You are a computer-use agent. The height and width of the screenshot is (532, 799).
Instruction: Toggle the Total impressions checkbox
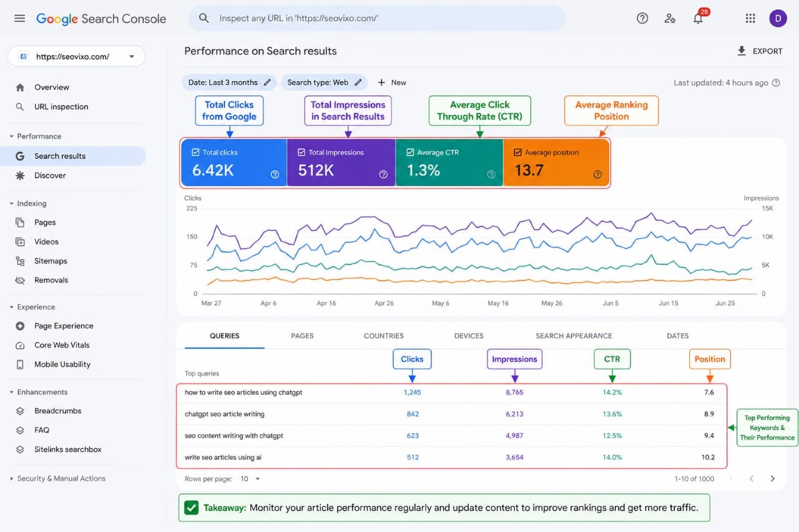point(302,152)
